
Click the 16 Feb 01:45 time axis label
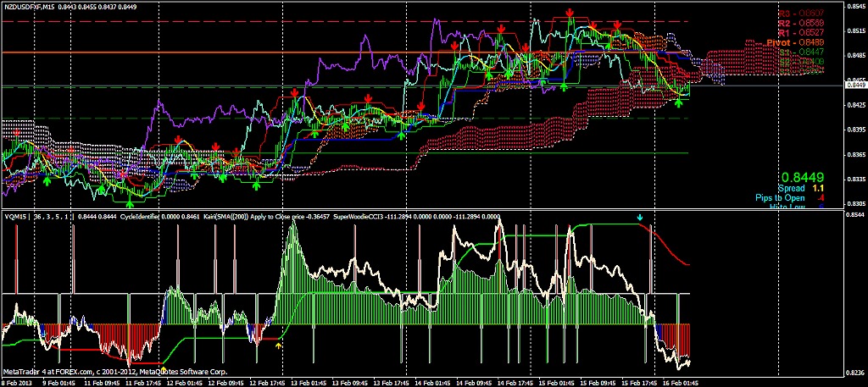[679, 382]
